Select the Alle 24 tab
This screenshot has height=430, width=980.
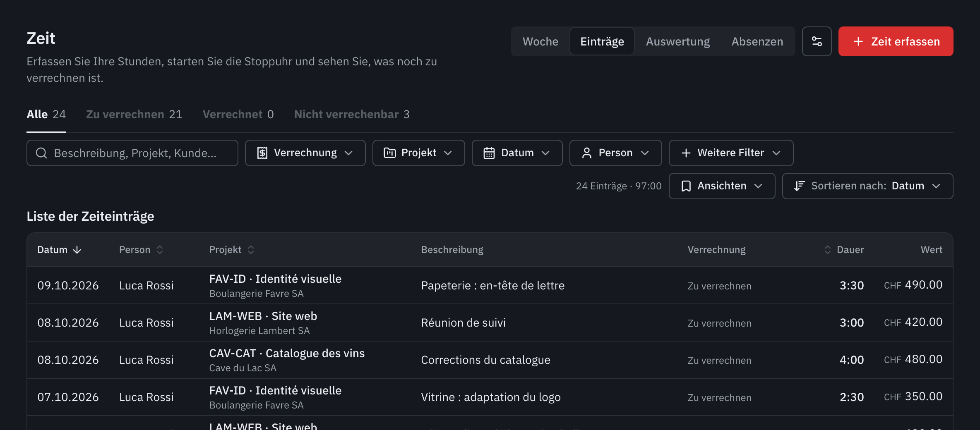[46, 115]
